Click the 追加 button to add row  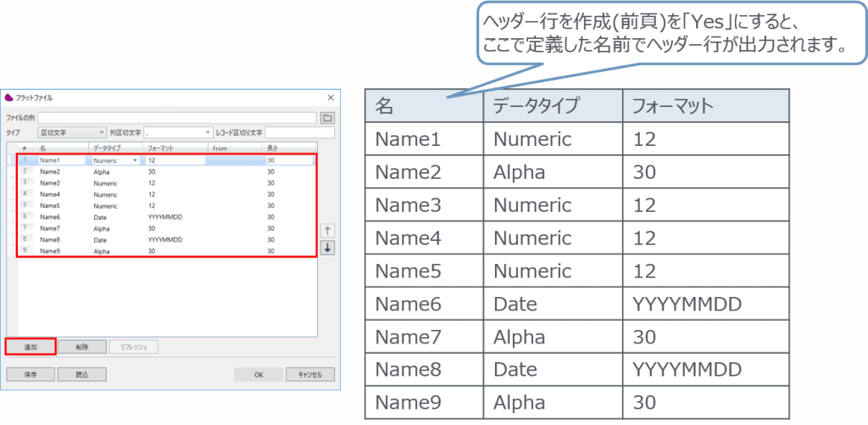31,346
